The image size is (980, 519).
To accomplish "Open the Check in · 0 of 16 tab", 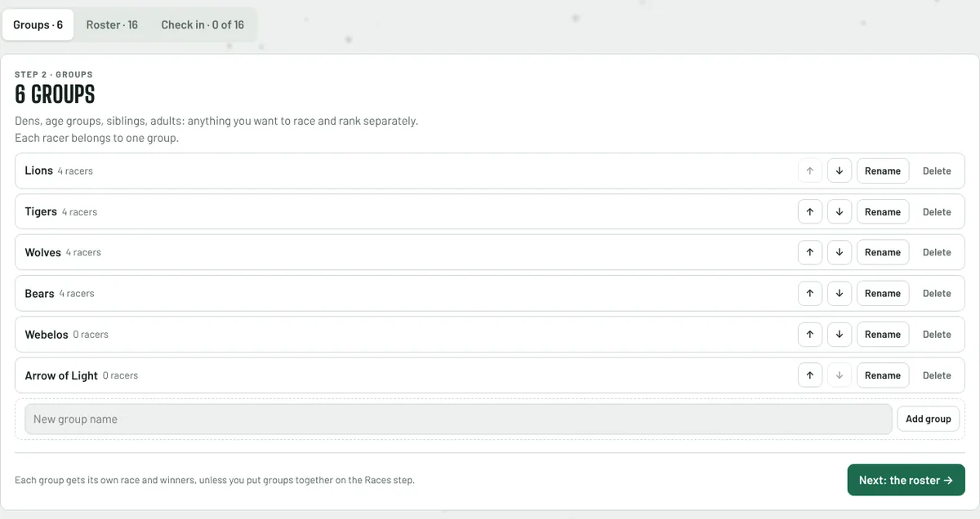I will (203, 24).
